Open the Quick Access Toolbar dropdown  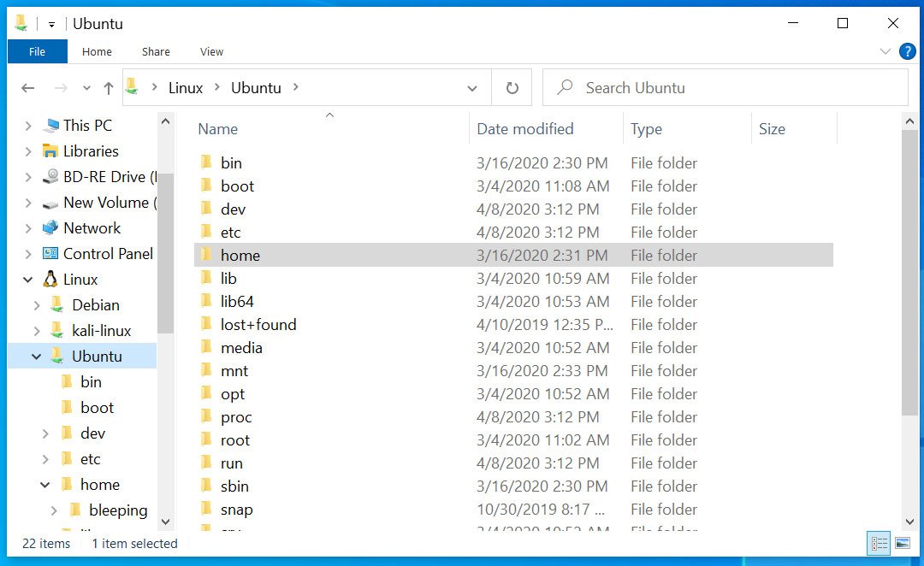point(51,23)
